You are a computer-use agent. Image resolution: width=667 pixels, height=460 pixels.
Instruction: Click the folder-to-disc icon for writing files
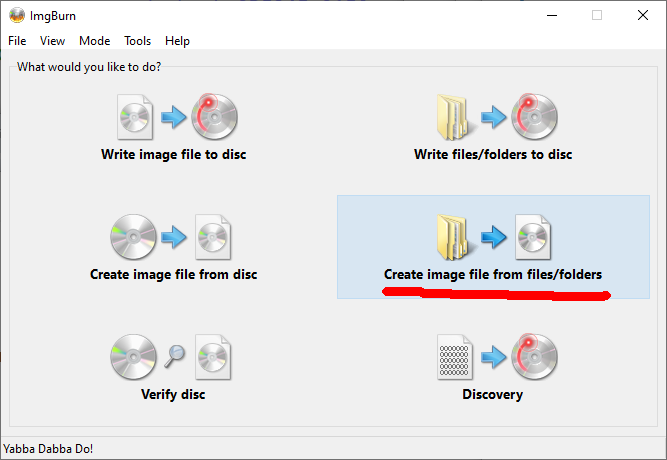[492, 118]
